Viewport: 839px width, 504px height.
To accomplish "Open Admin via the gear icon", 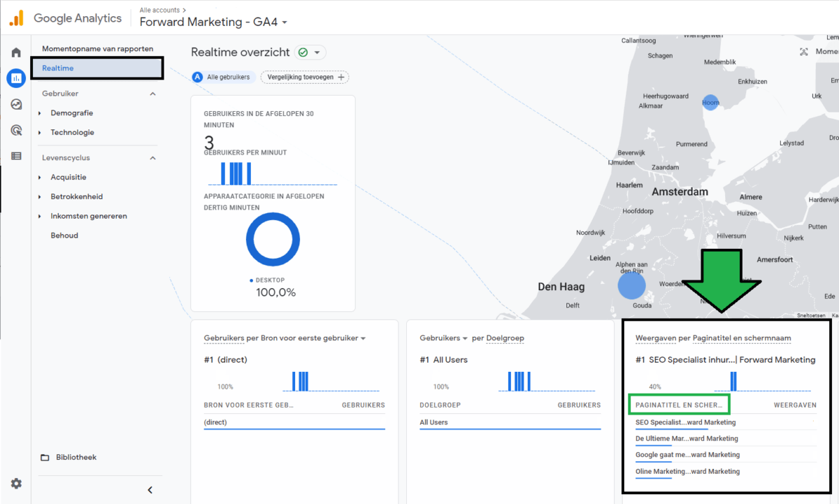I will pos(16,483).
